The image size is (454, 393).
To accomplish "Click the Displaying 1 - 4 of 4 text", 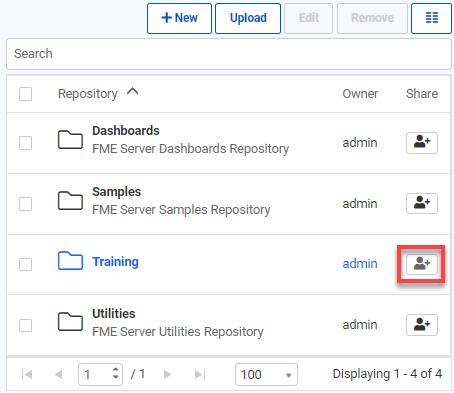I will [387, 374].
